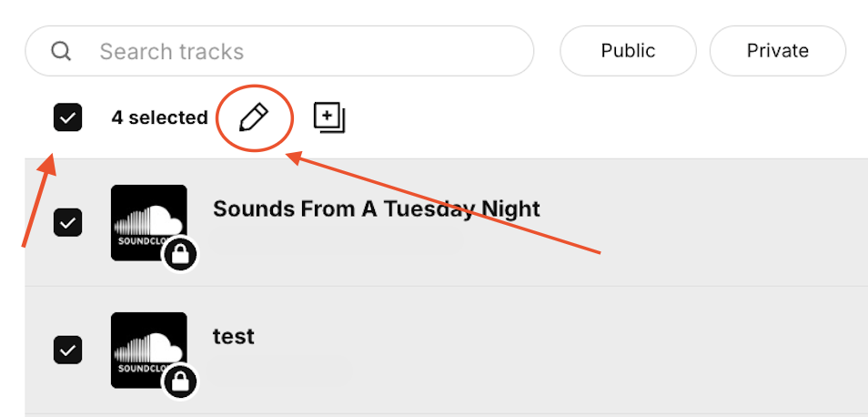Open the test track title link

(234, 337)
